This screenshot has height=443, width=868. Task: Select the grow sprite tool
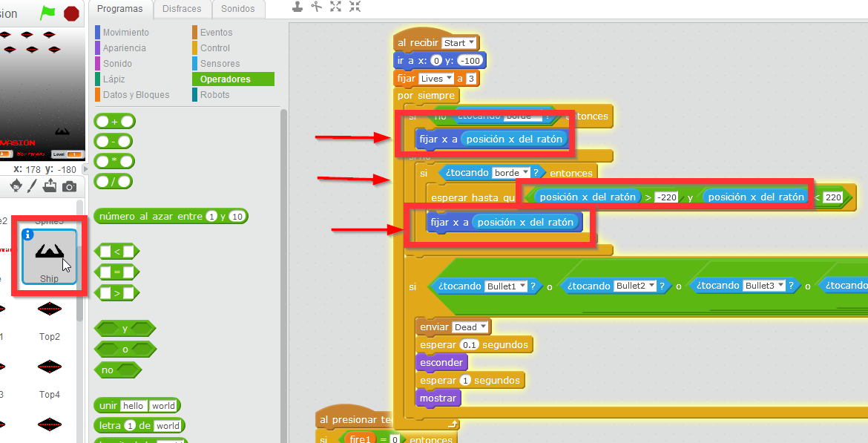[335, 7]
